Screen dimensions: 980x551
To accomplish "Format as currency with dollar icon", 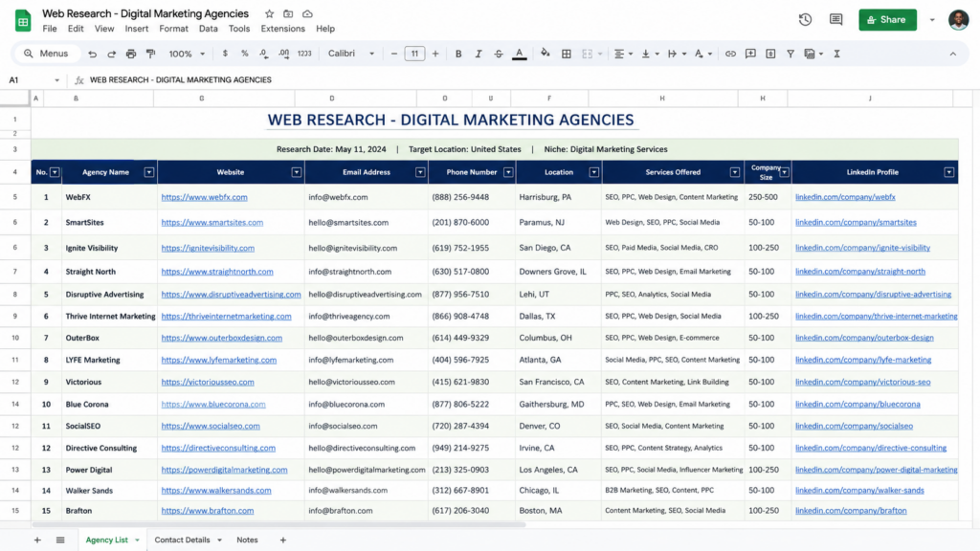I will pos(225,54).
